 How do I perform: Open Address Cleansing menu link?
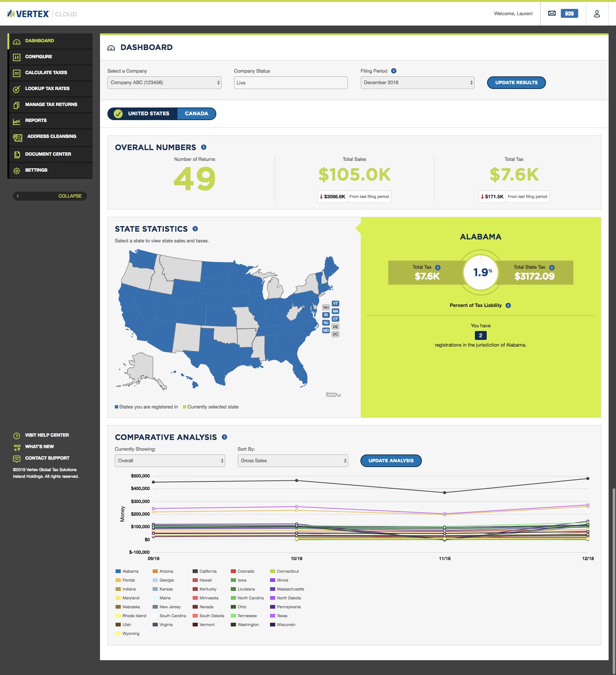point(50,137)
